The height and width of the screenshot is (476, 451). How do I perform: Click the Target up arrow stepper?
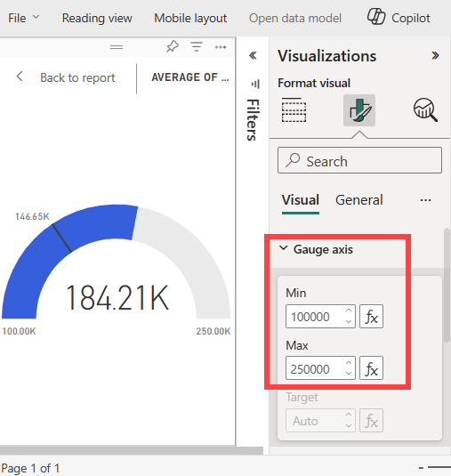349,415
